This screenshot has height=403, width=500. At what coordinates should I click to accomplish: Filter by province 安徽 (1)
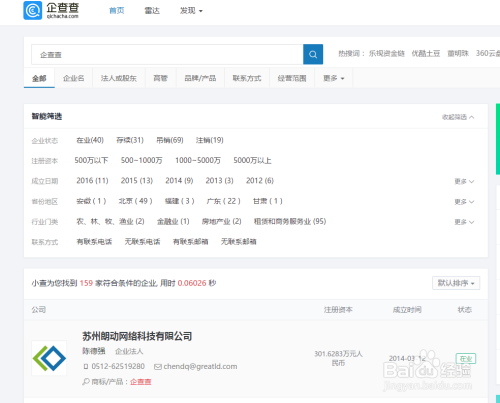(91, 201)
